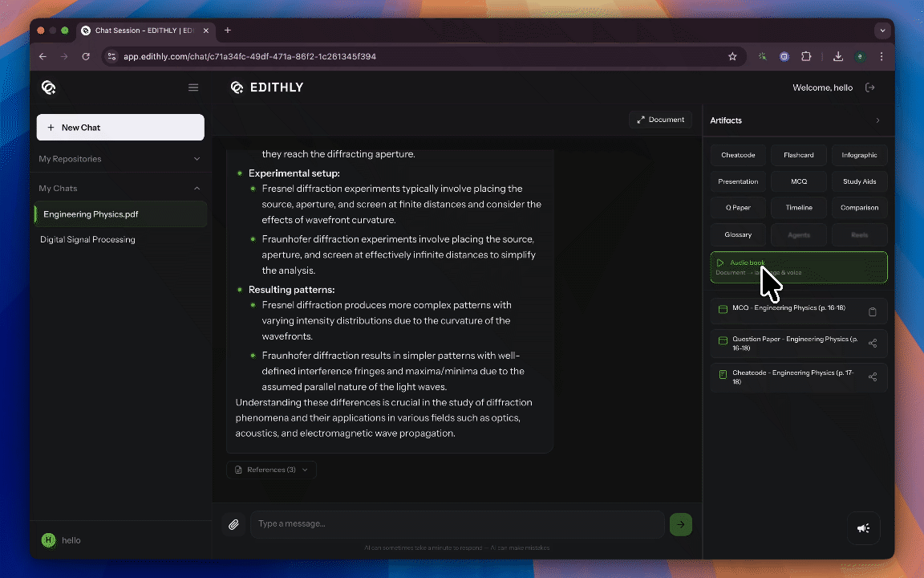
Task: Click the browser profile avatar
Action: click(861, 57)
